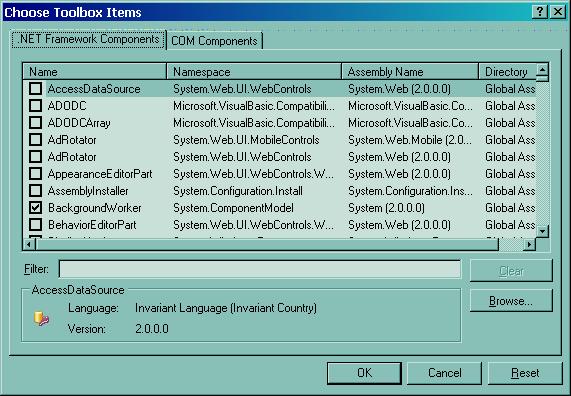The width and height of the screenshot is (571, 396).
Task: Tick the AdRotator System.Web.UI.WebControls row checkbox
Action: [35, 157]
